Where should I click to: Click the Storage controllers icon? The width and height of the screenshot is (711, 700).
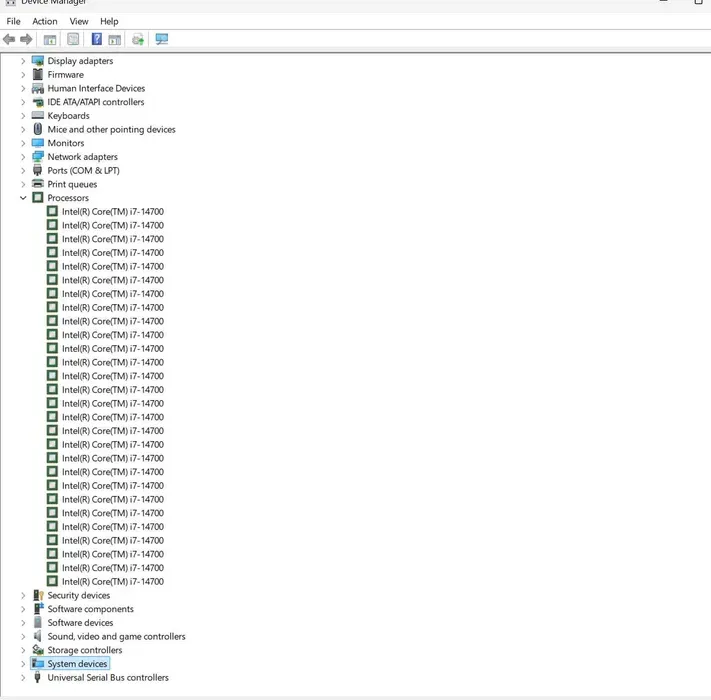38,650
